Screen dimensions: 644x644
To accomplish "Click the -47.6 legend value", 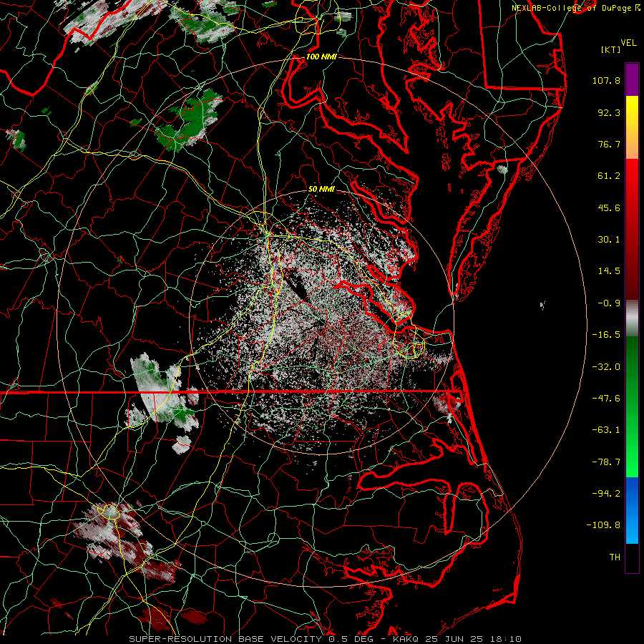I will [606, 399].
